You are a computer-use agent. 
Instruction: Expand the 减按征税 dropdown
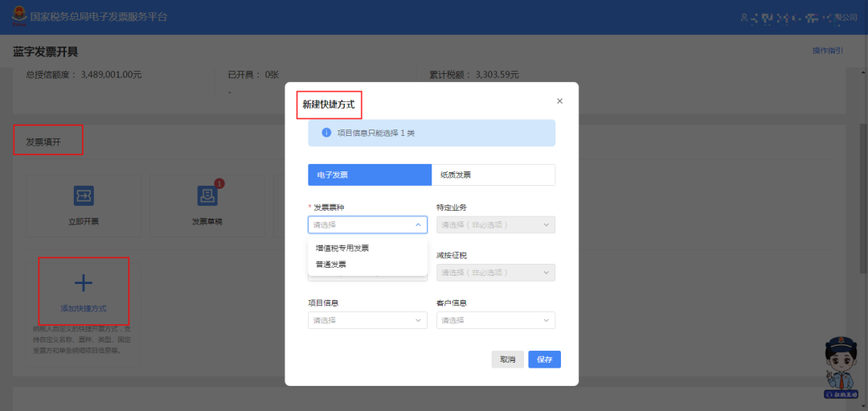point(495,273)
